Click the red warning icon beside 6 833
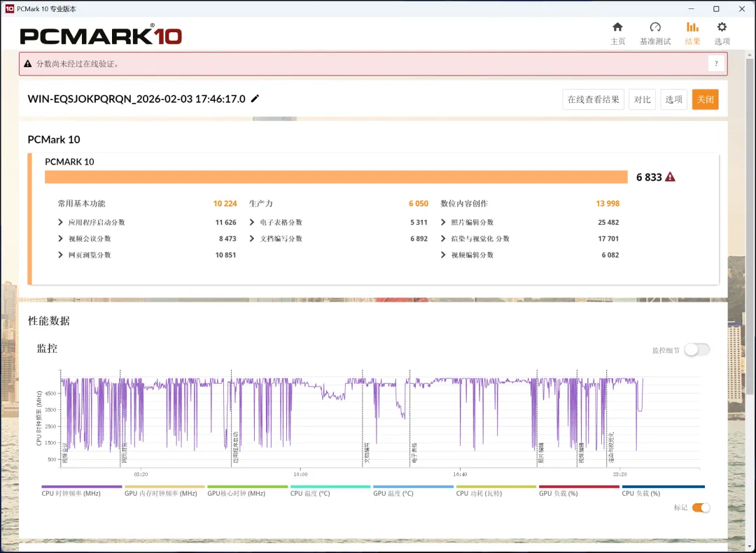 tap(670, 177)
